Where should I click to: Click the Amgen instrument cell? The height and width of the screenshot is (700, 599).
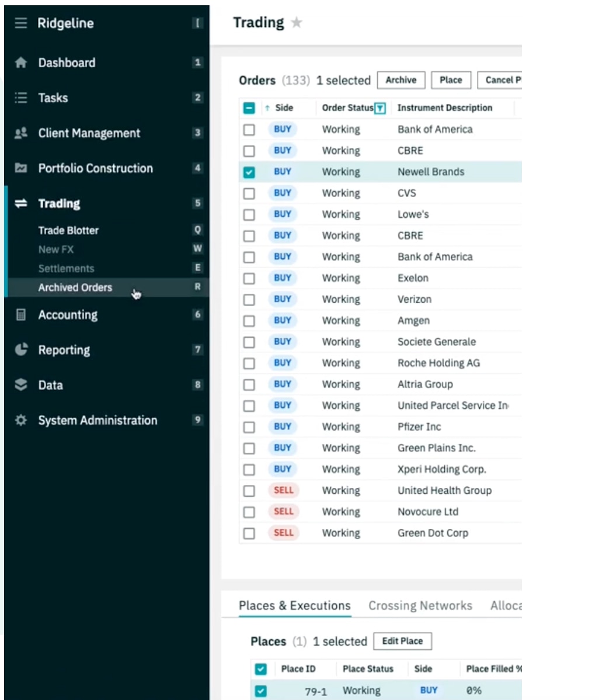click(x=413, y=321)
